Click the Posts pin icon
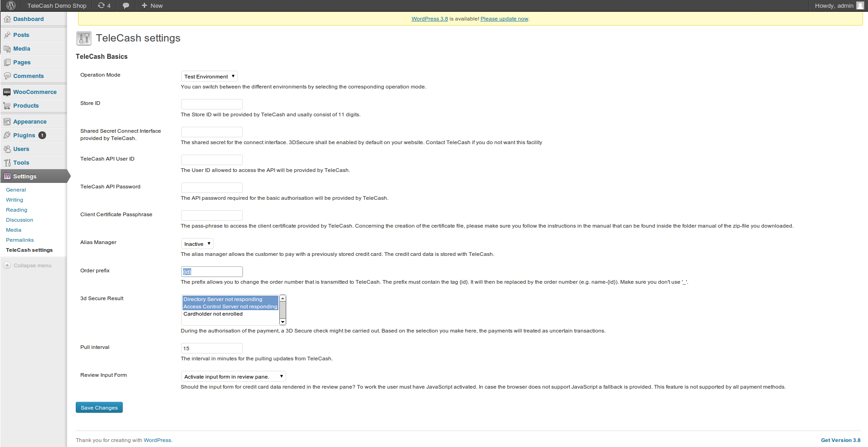Screen dimensions: 868x447 [x=7, y=35]
